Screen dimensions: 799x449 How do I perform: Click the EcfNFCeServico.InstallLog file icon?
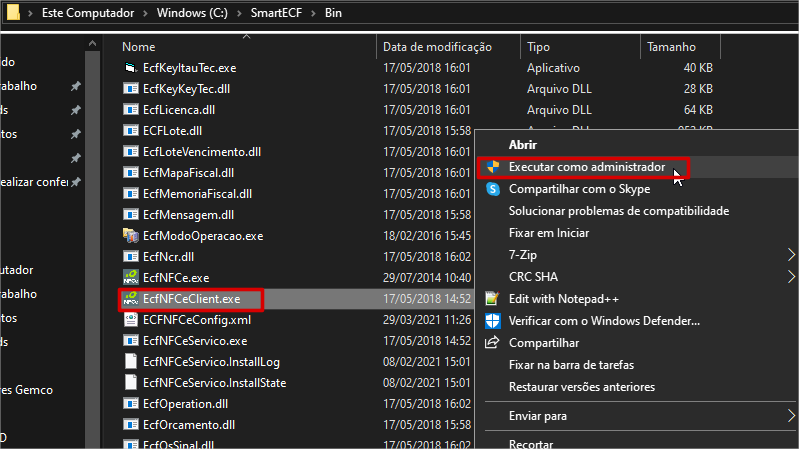[130, 361]
